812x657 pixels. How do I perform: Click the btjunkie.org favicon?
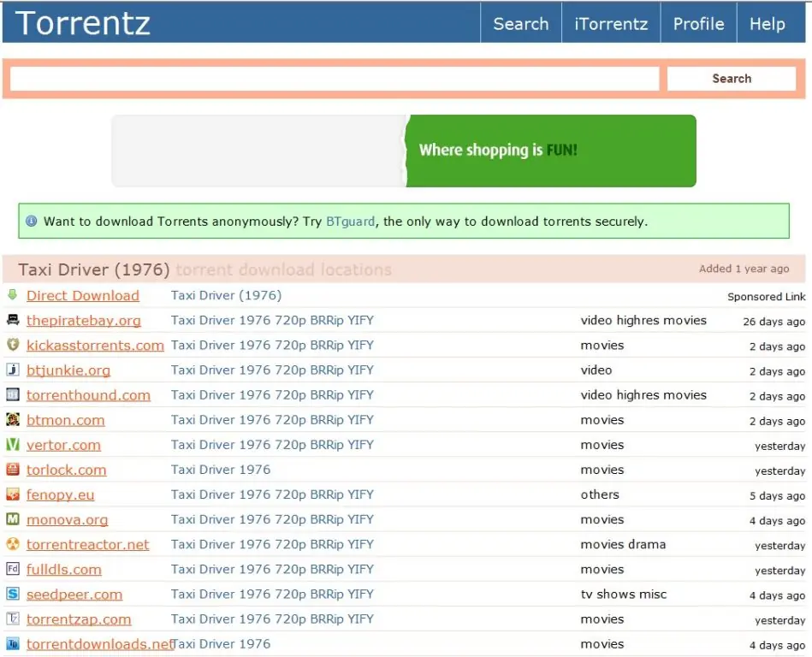(x=13, y=370)
